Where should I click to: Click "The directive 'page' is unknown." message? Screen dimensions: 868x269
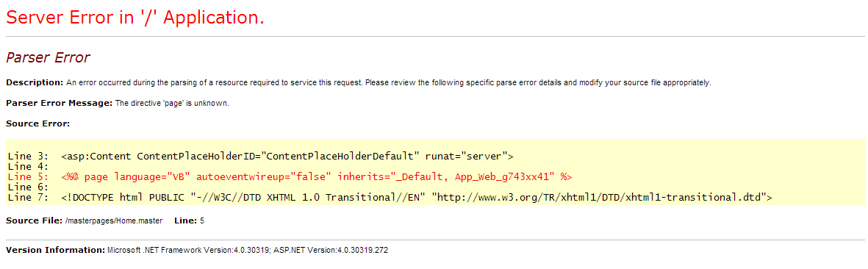point(172,103)
